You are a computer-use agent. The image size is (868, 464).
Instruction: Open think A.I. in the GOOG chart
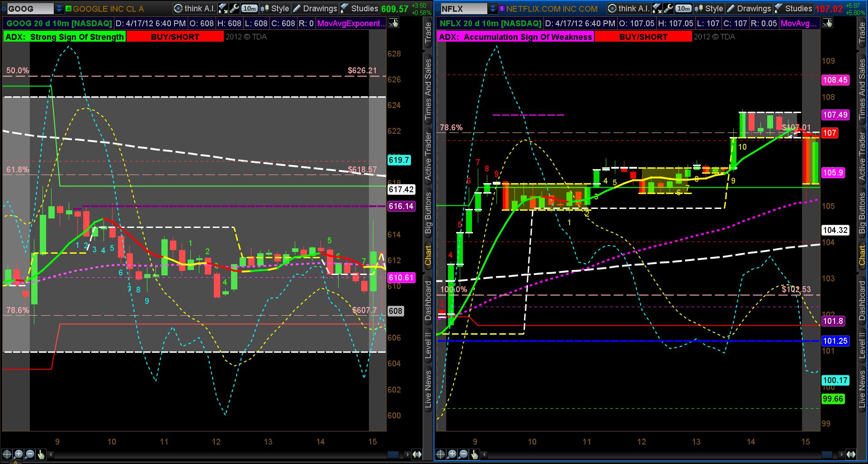point(194,9)
